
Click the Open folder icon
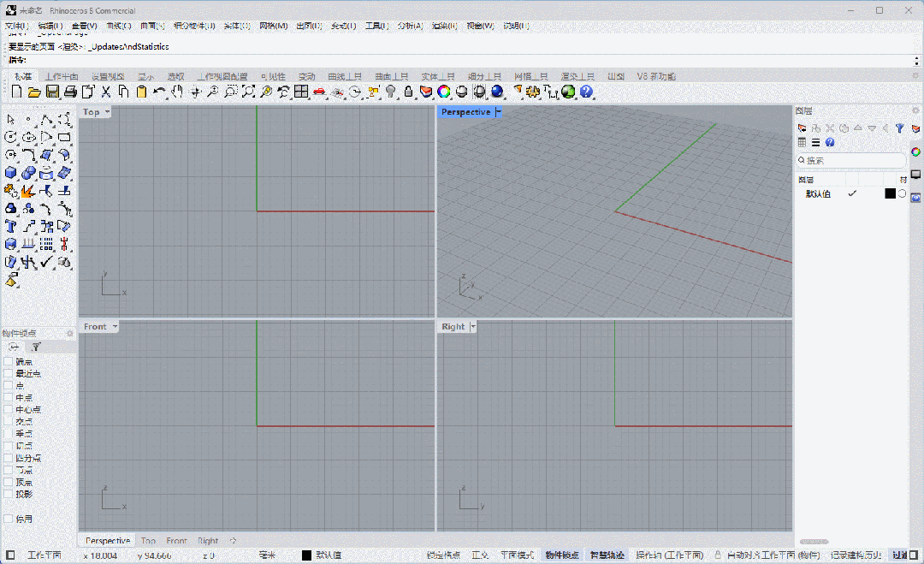pyautogui.click(x=34, y=92)
